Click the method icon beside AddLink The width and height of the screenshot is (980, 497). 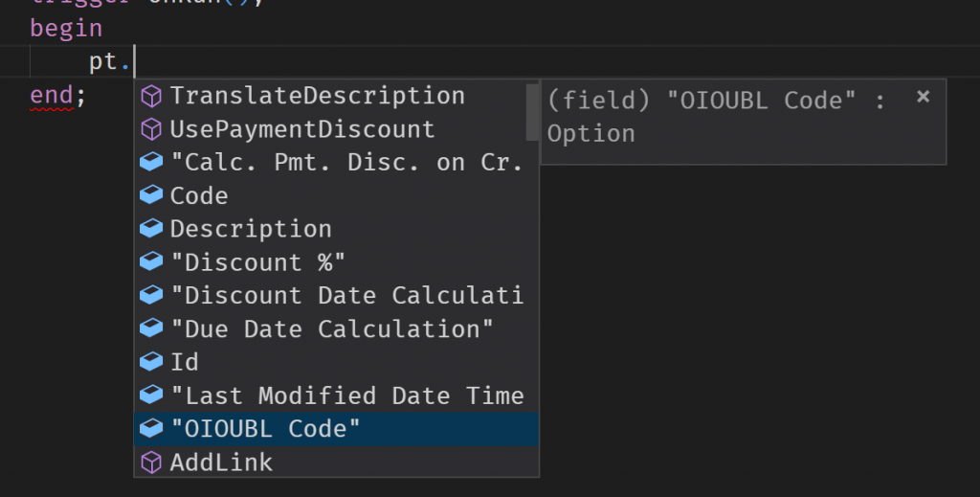coord(151,463)
